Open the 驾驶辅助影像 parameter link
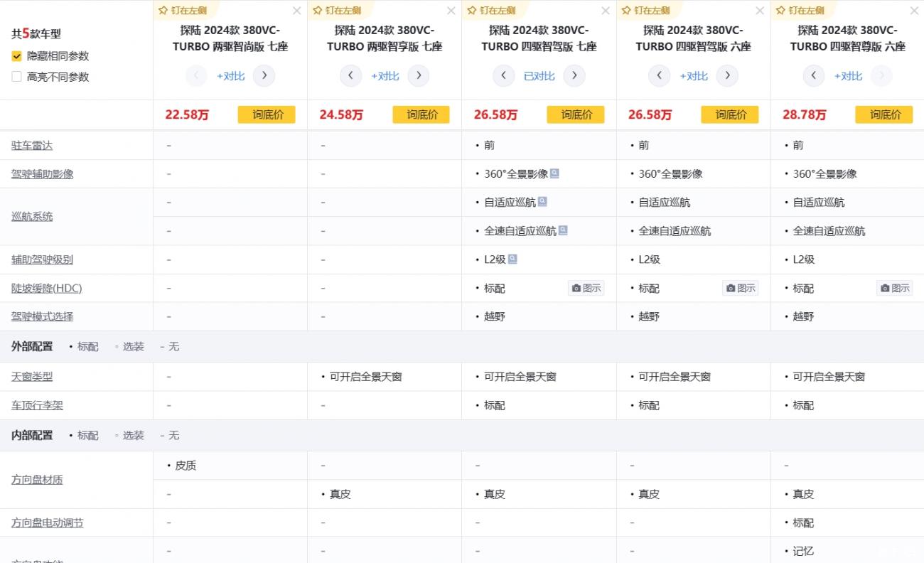924x563 pixels. click(x=43, y=173)
